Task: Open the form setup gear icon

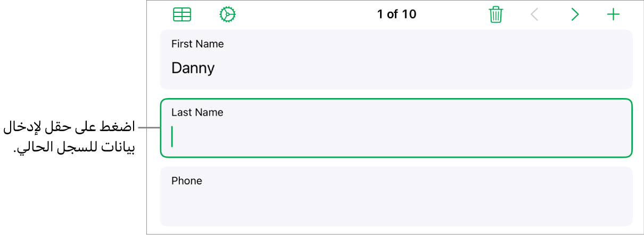Action: pyautogui.click(x=227, y=15)
